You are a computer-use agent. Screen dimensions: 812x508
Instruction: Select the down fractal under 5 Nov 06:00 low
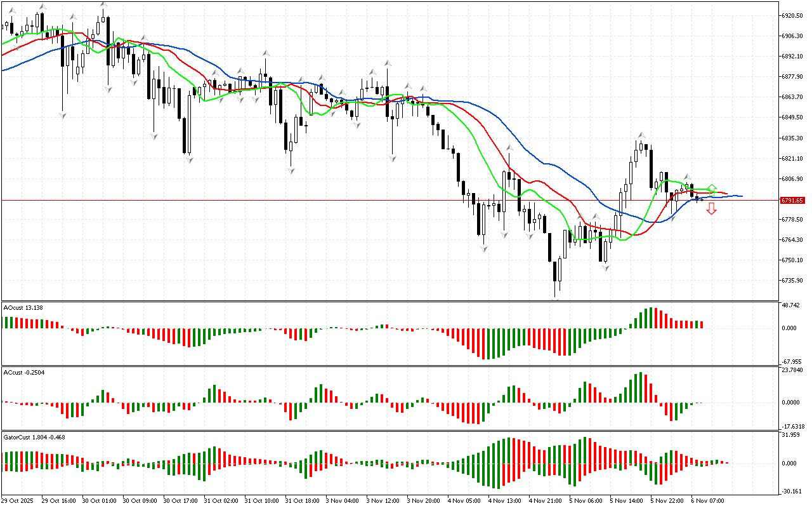click(x=606, y=269)
